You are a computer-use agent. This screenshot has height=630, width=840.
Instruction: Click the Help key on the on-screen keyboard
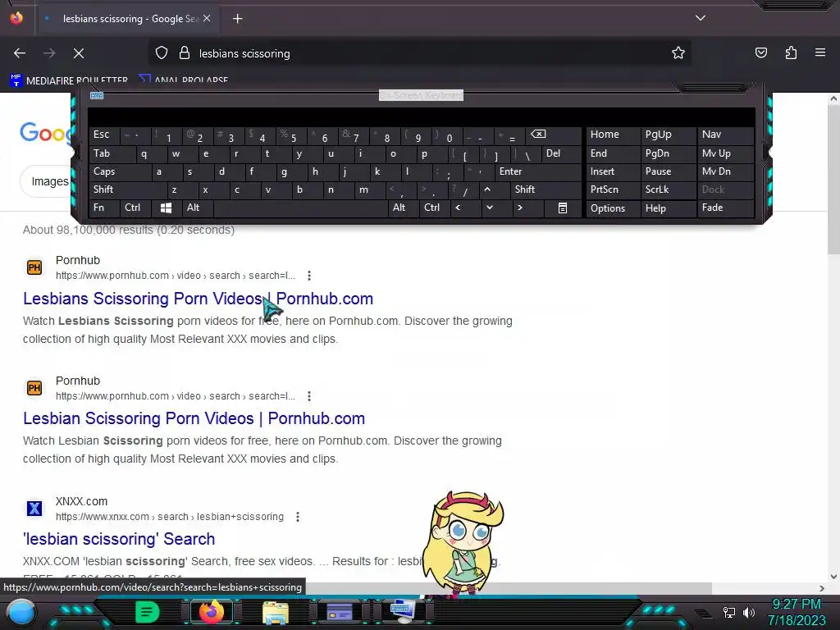(x=667, y=208)
